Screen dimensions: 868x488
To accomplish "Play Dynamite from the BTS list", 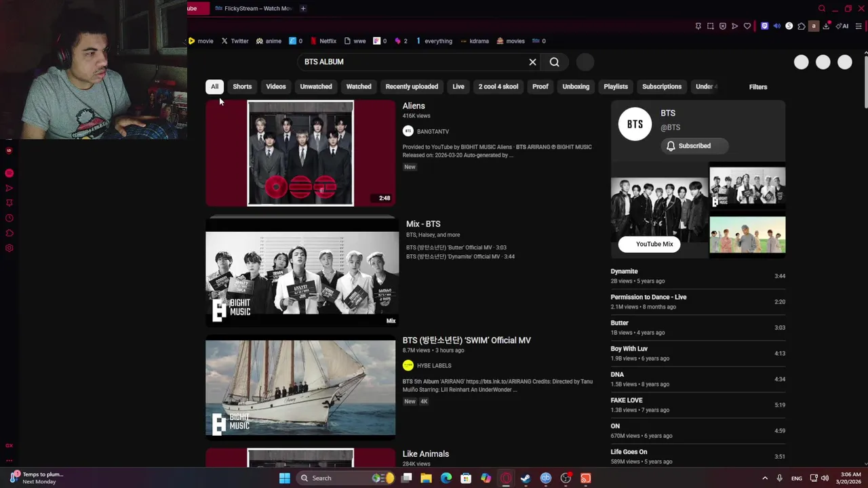I will pyautogui.click(x=698, y=276).
